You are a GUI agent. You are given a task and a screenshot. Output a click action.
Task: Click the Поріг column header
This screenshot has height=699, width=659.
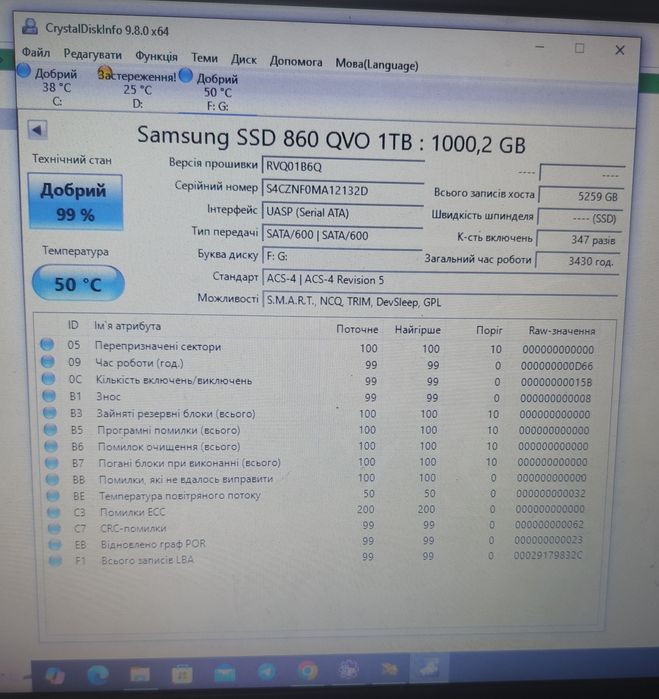tap(489, 330)
